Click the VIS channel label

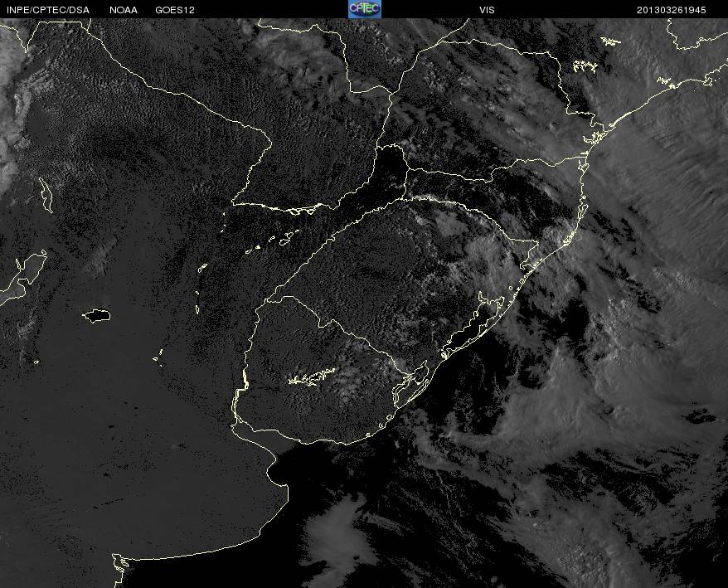point(487,10)
